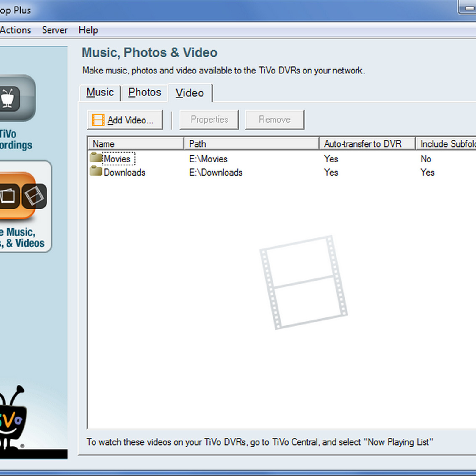Sort by Include Subfolders column header
Screen dimensions: 476x476
[446, 144]
